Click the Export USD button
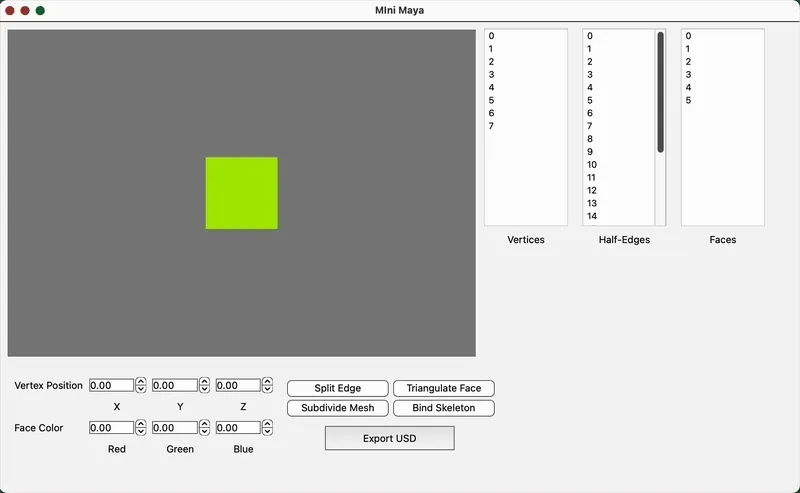The image size is (800, 493). coord(389,438)
